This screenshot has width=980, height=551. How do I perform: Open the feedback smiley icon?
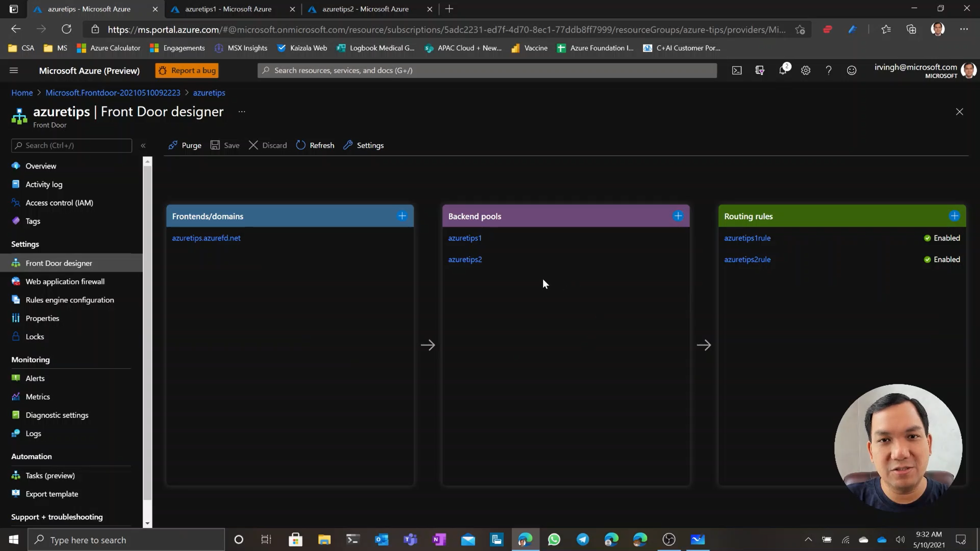click(852, 70)
